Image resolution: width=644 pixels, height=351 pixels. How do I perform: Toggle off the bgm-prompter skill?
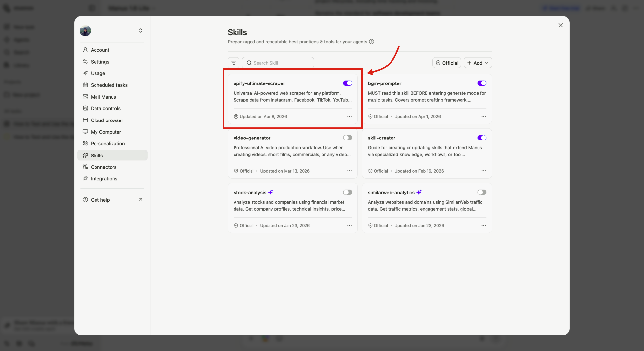point(481,83)
